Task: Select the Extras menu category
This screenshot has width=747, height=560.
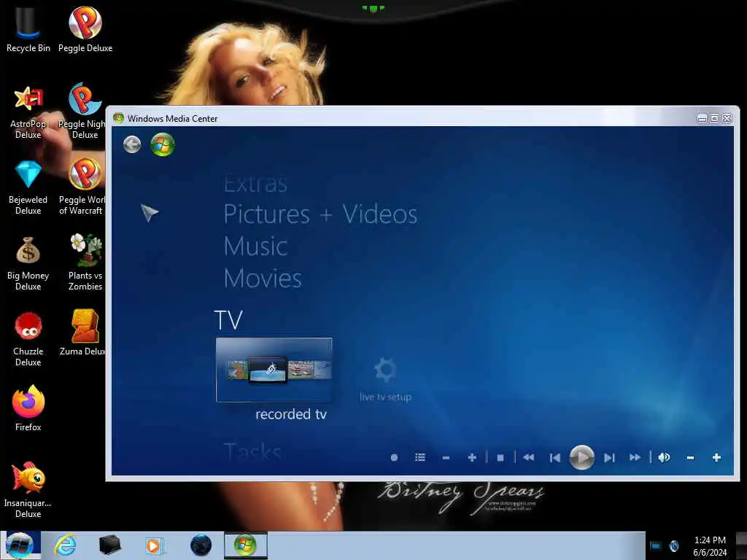Action: (x=256, y=183)
